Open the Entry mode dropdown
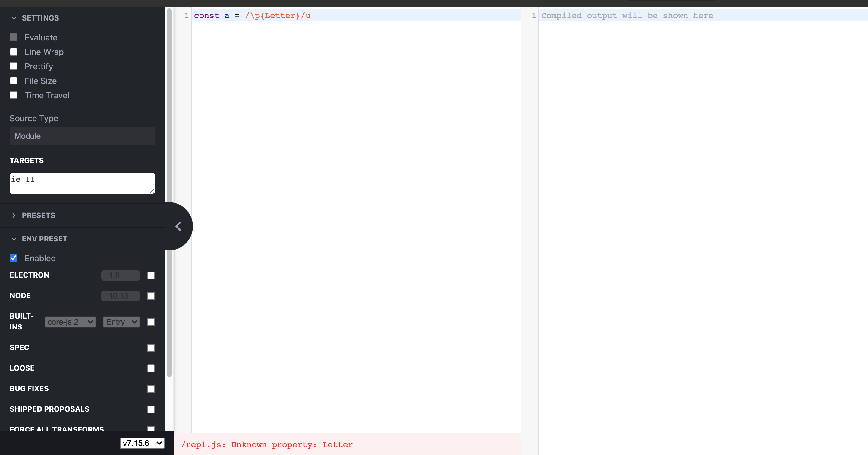The width and height of the screenshot is (868, 455). (121, 322)
